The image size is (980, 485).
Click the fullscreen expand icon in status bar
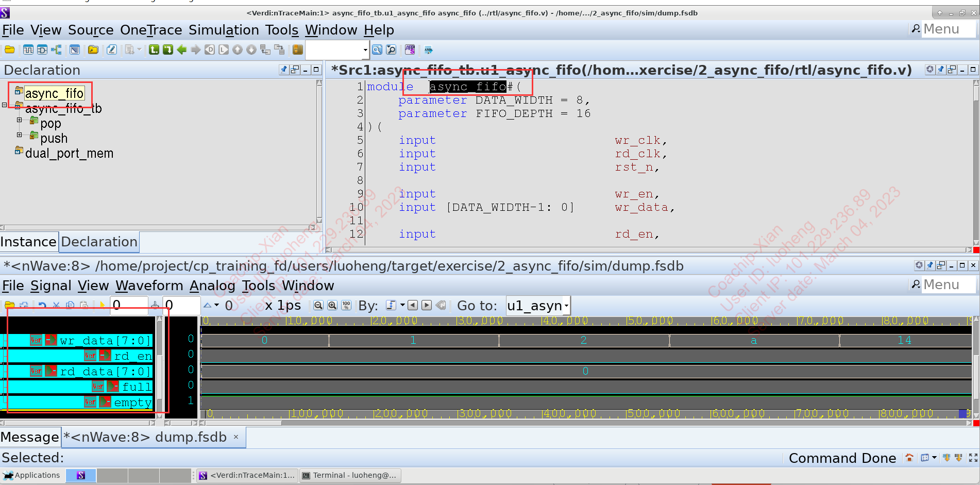pyautogui.click(x=973, y=457)
